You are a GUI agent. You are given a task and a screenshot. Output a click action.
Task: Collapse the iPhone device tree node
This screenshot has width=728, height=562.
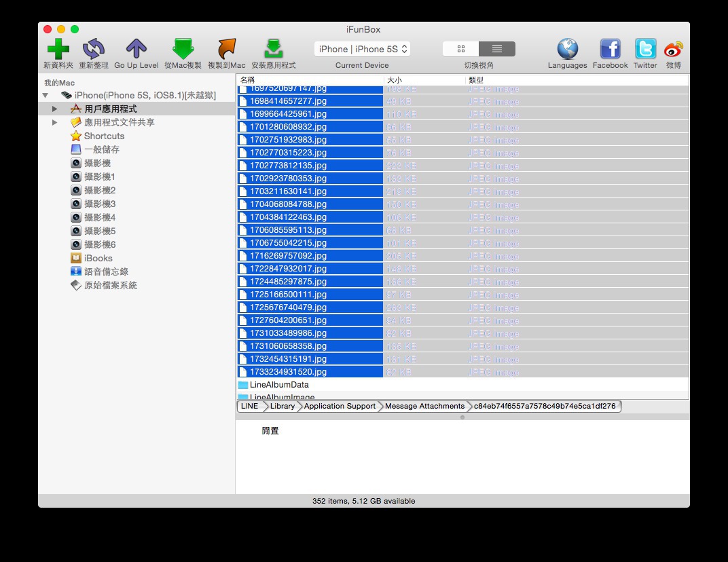[45, 96]
